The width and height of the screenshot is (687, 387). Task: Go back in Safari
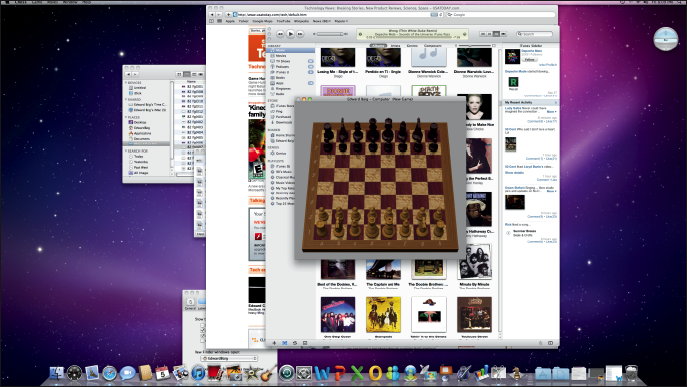pos(212,14)
